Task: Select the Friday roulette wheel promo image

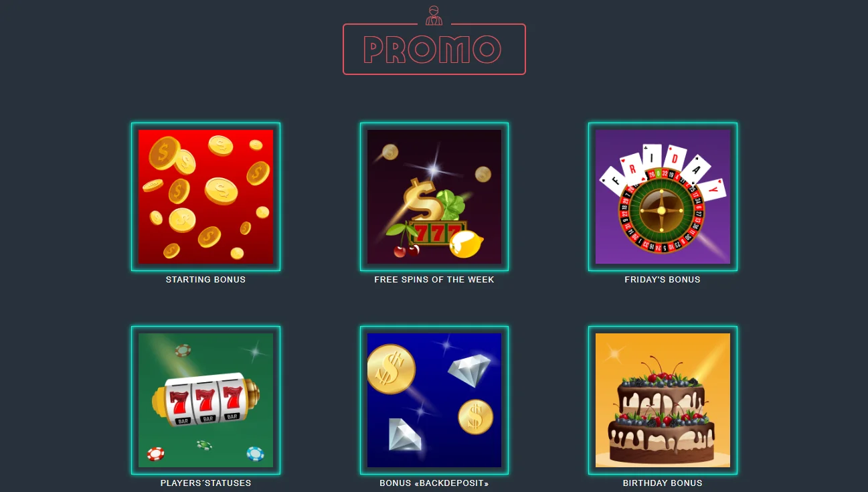Action: coord(663,197)
